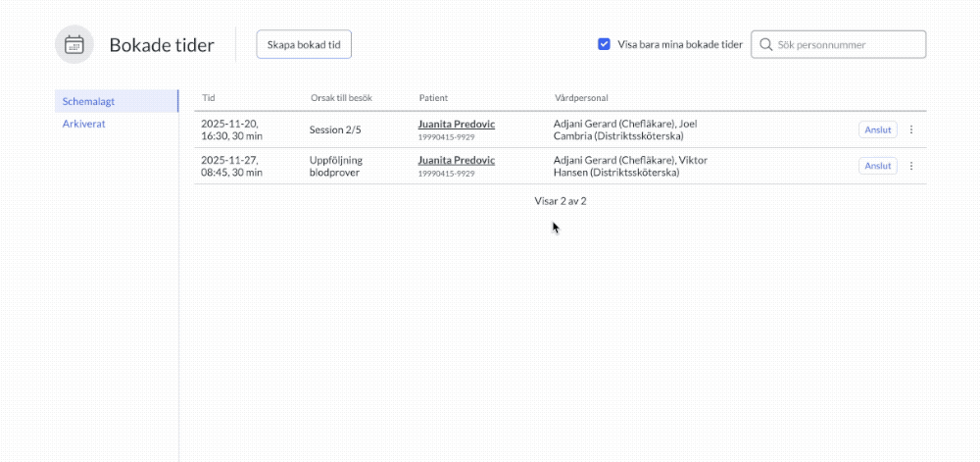Uncheck Visa bara mina bokade tider
The height and width of the screenshot is (462, 980).
pos(604,44)
